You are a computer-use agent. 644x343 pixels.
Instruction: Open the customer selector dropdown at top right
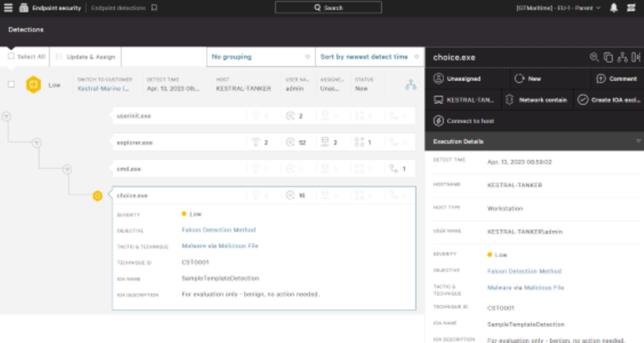point(558,8)
